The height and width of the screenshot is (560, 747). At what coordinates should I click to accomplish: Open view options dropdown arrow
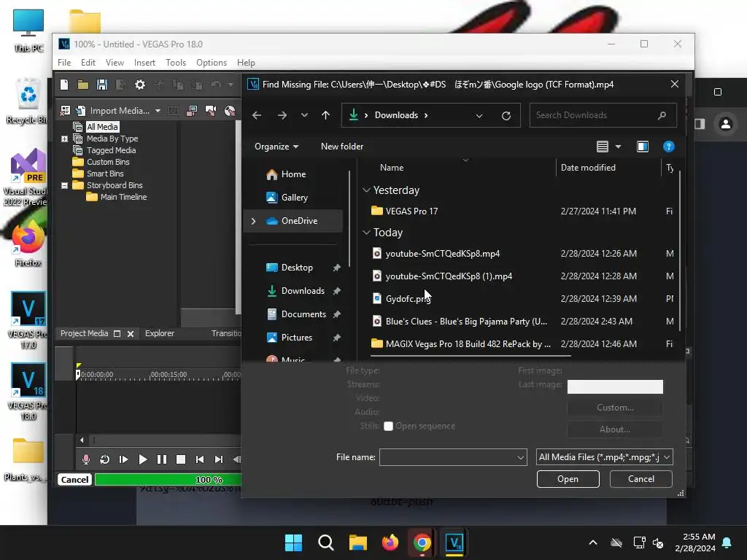pyautogui.click(x=618, y=147)
